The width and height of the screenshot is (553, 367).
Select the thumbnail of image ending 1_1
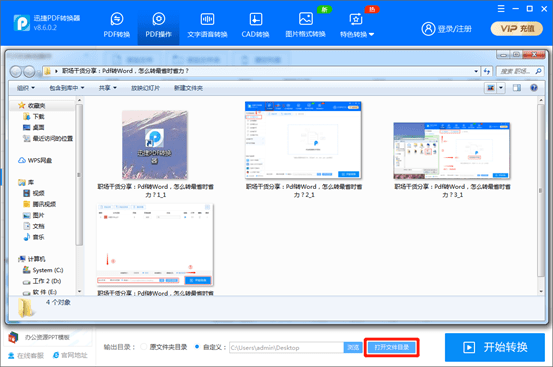(155, 145)
